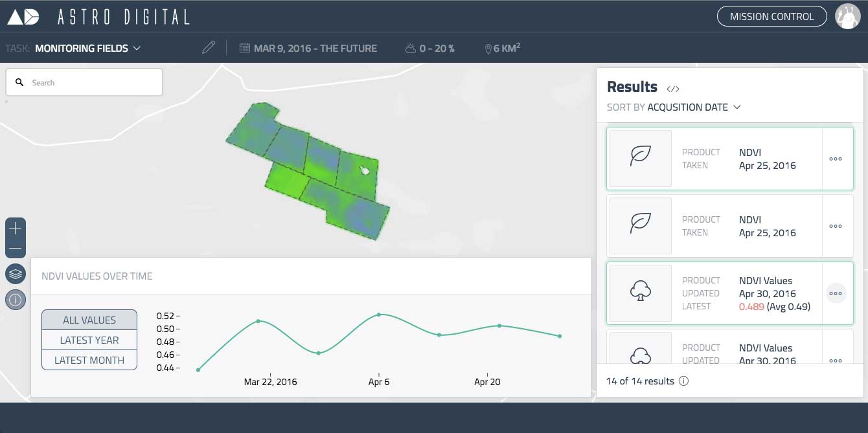This screenshot has width=868, height=433.
Task: Click the Results panel heading
Action: pos(632,87)
